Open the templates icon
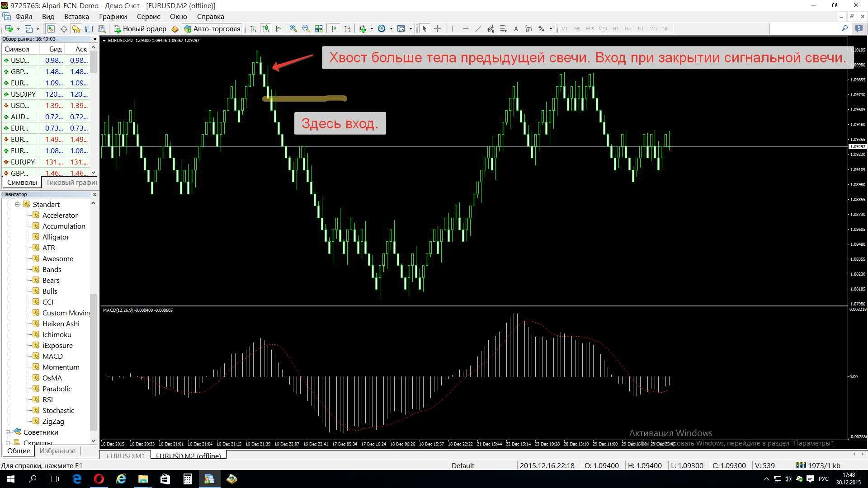 (x=401, y=28)
